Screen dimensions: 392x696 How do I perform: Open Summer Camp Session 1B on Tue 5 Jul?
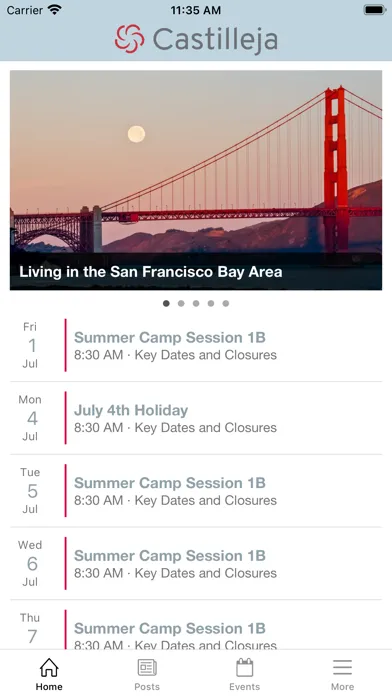click(196, 491)
